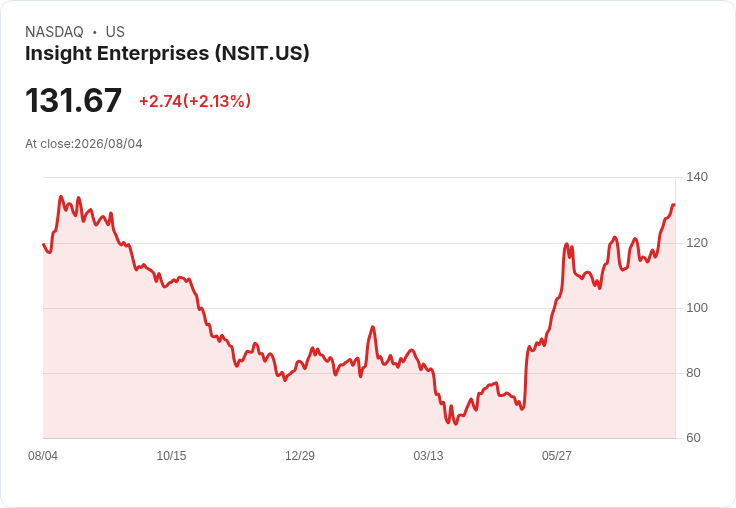Click the 120 y-axis price label
The width and height of the screenshot is (736, 508).
point(697,243)
